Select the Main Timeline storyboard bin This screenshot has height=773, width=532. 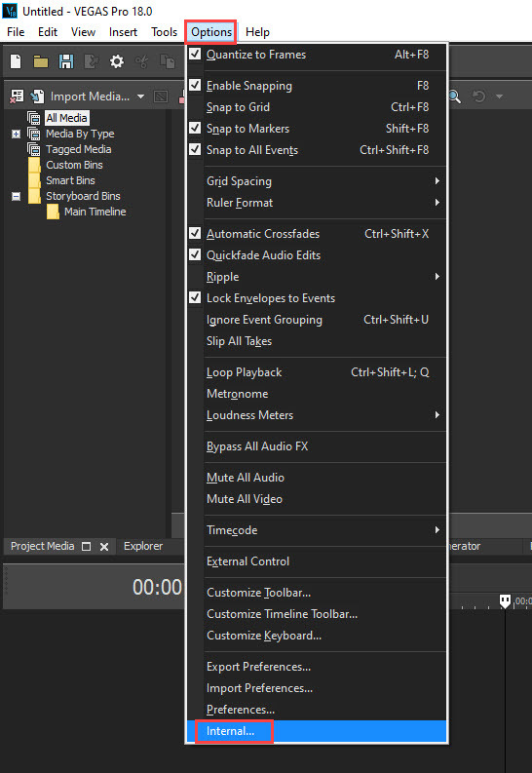click(x=95, y=212)
